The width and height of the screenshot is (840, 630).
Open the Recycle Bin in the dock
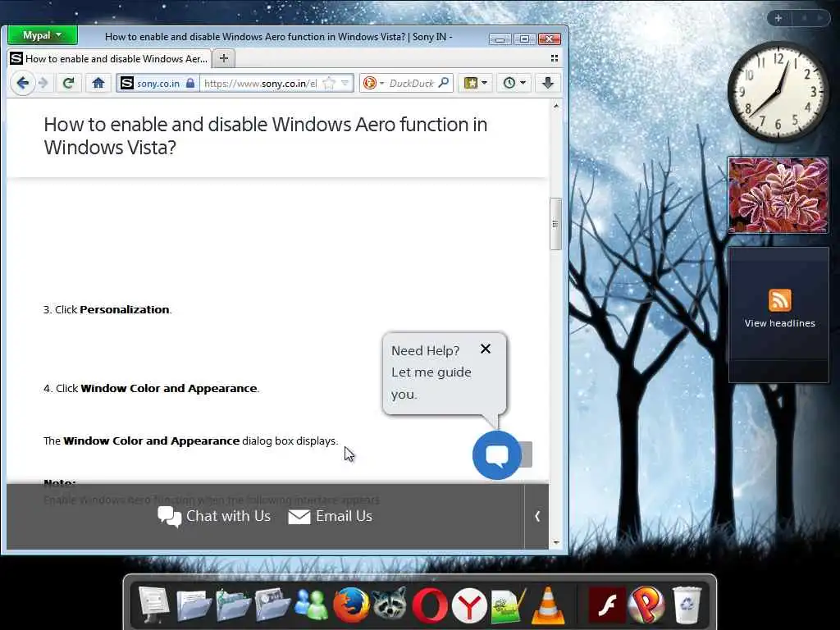point(687,605)
